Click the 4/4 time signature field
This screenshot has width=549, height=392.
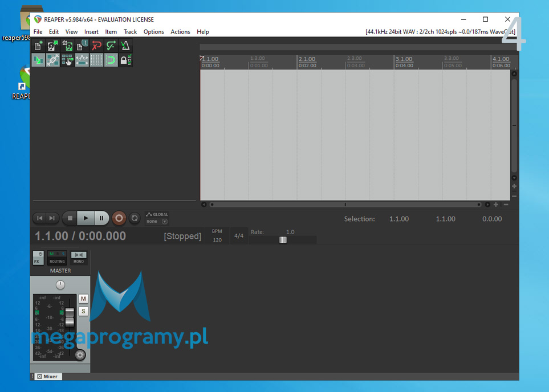[x=239, y=236]
